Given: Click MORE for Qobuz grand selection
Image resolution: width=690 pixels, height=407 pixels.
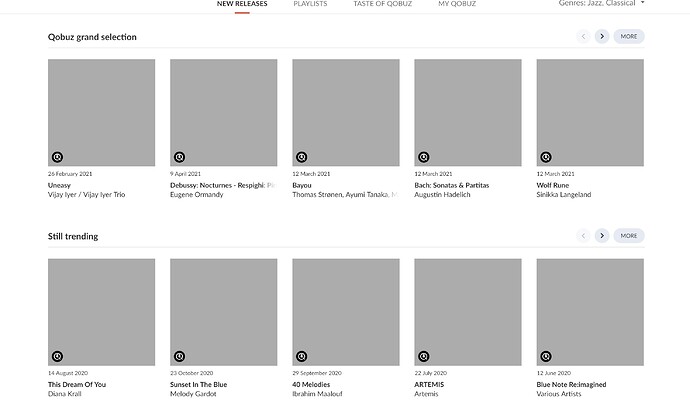Looking at the screenshot, I should click(629, 37).
